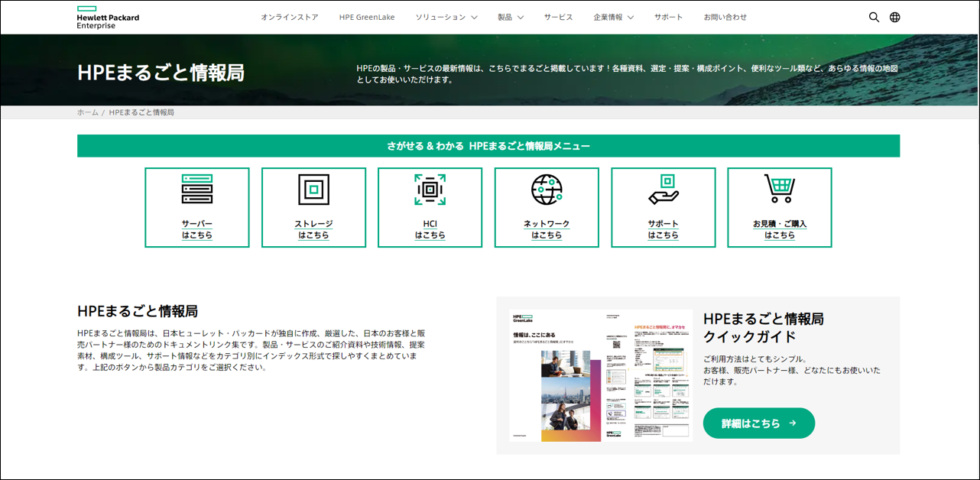Click the support hand icon
This screenshot has height=480, width=980.
coord(663,189)
